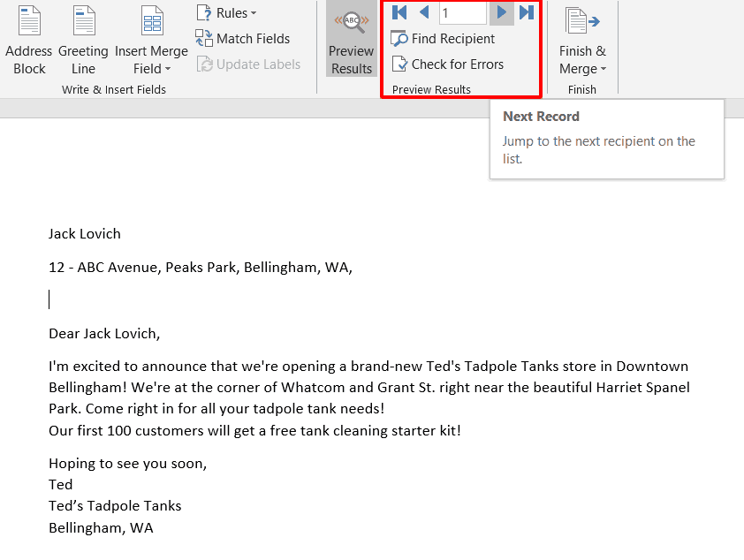Run Check for Errors
Viewport: 744px width, 560px height.
(447, 64)
